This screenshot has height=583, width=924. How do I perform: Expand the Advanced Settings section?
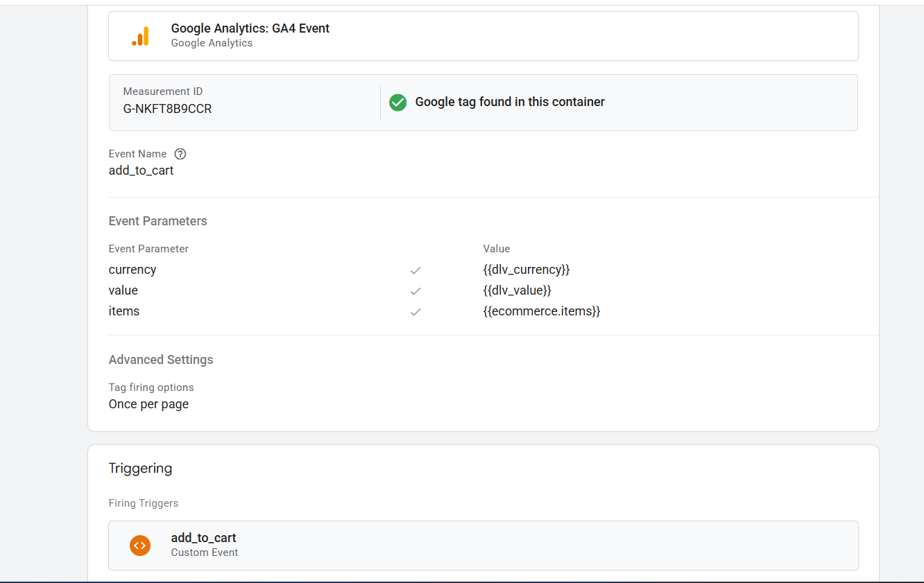click(161, 360)
